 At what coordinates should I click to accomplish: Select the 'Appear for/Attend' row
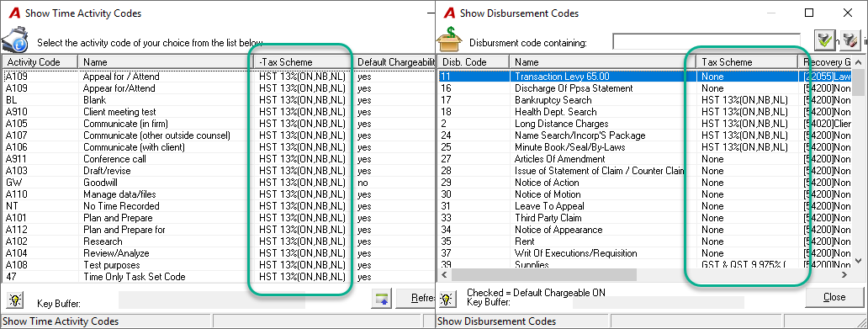tap(220, 88)
